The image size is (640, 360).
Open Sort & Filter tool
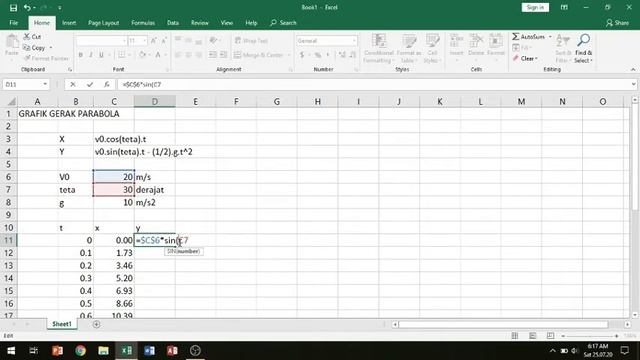[563, 48]
